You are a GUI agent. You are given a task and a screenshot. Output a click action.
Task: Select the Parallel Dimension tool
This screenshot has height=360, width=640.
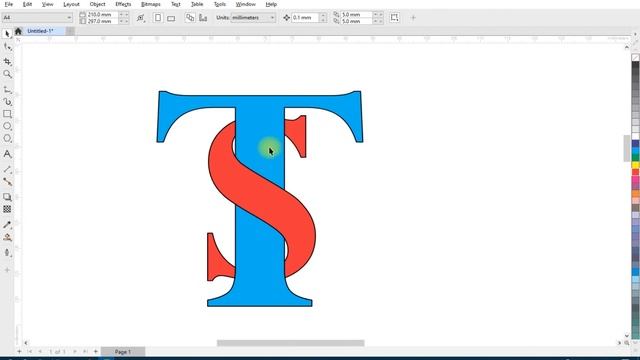click(x=7, y=169)
